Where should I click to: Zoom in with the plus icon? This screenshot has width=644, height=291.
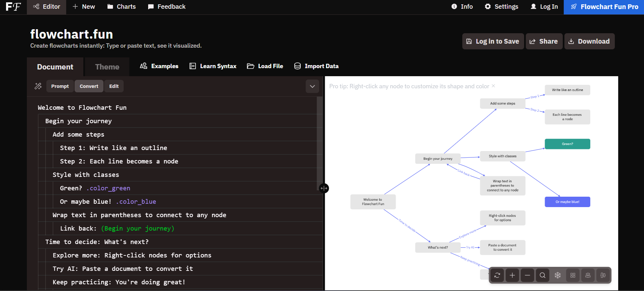512,275
